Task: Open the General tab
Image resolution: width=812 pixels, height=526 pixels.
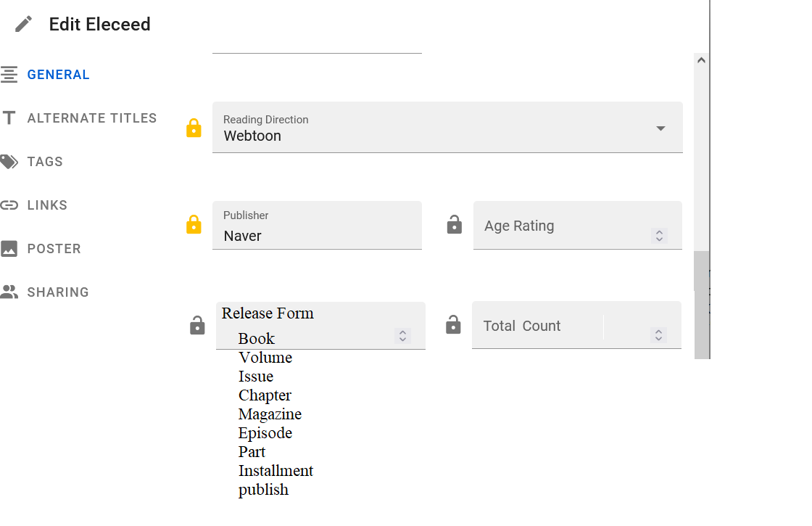Action: pos(58,75)
